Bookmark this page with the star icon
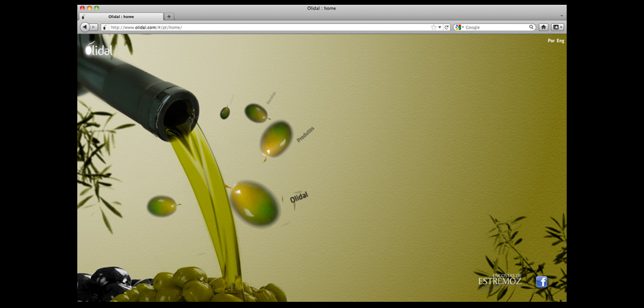The image size is (644, 308). point(433,27)
